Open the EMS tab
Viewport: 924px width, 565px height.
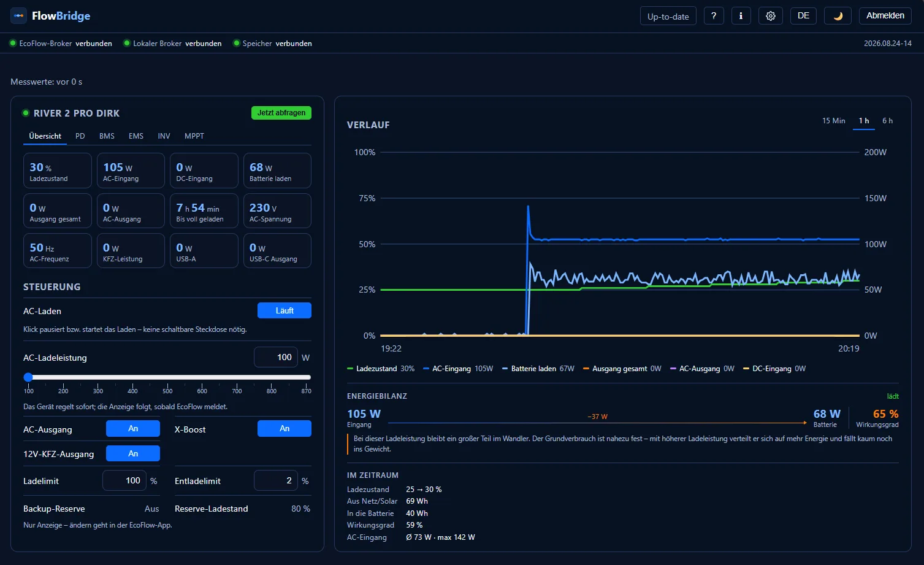click(x=136, y=136)
